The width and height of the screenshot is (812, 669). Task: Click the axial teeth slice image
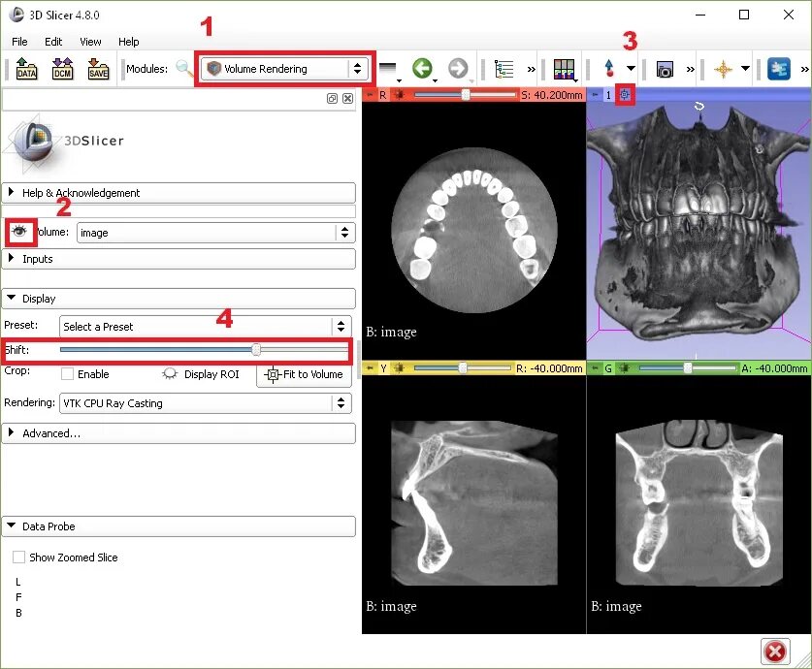point(473,230)
